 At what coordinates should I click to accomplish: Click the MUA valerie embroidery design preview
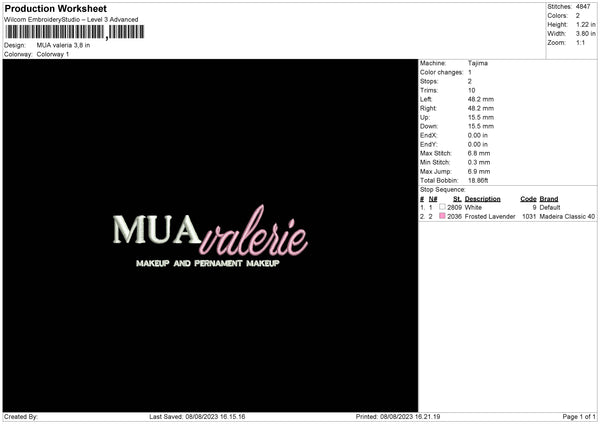(x=210, y=236)
